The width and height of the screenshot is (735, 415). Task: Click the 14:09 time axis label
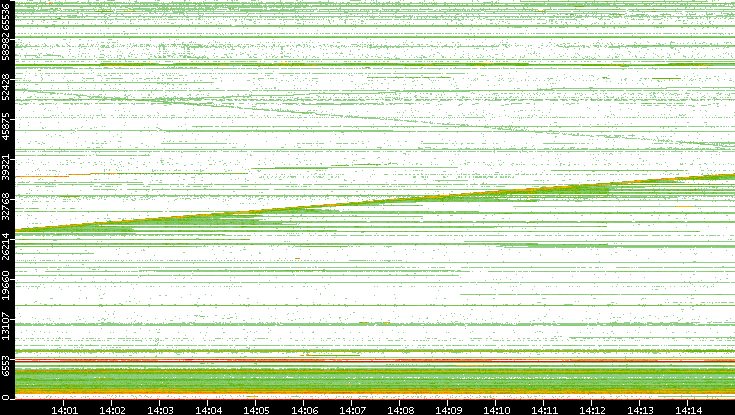click(449, 410)
